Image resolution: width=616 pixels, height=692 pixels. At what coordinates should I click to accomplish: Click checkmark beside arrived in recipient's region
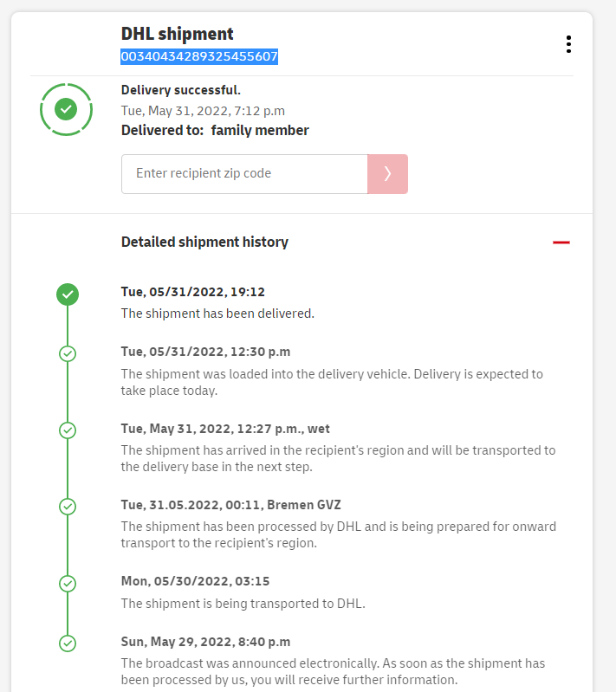click(68, 430)
